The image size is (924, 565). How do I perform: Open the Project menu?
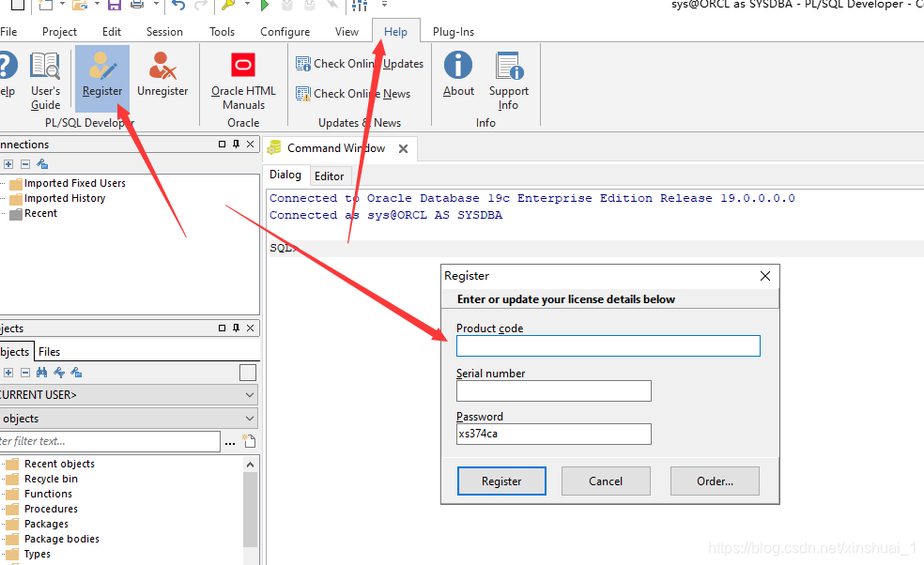tap(59, 32)
